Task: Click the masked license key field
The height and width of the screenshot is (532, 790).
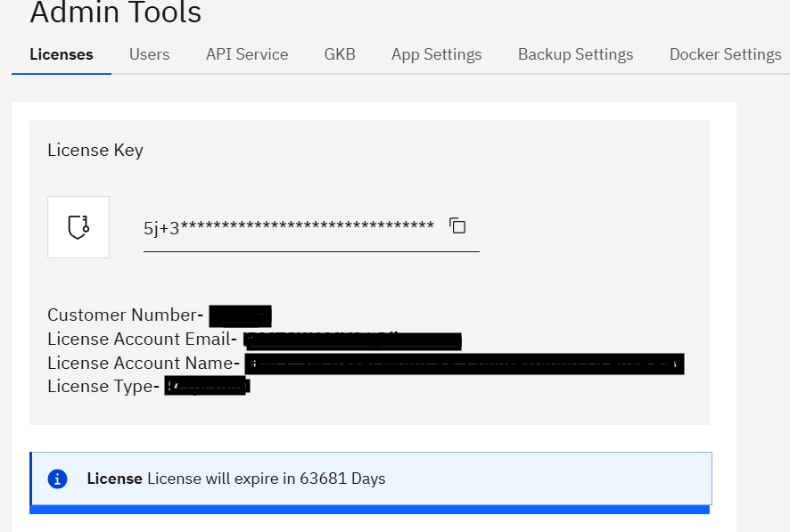Action: [289, 227]
